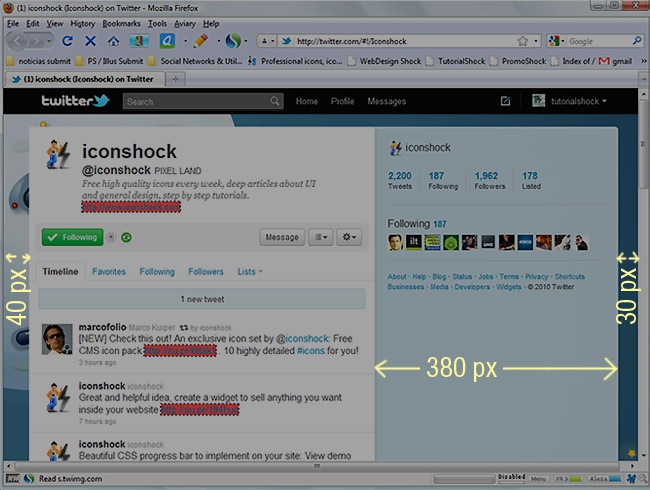The height and width of the screenshot is (490, 650).
Task: Click the 1,962 Followers count
Action: point(490,180)
